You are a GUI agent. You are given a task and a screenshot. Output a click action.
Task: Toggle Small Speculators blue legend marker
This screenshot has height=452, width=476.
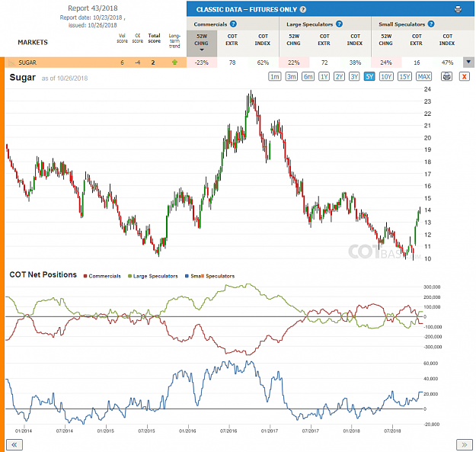tap(187, 276)
